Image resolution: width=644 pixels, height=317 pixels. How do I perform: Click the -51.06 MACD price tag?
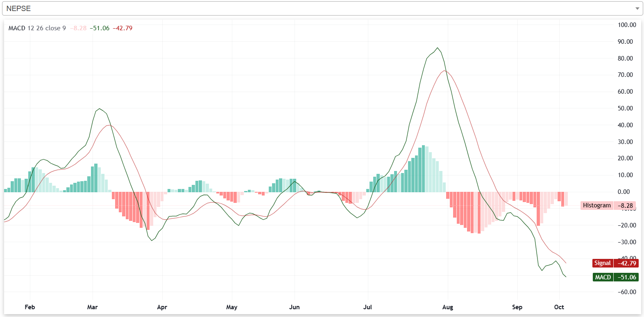tap(626, 277)
